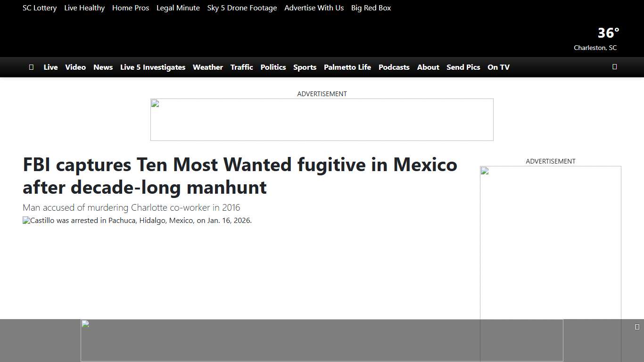Open the FBI fugitive capture headline
The width and height of the screenshot is (644, 362).
[x=239, y=176]
